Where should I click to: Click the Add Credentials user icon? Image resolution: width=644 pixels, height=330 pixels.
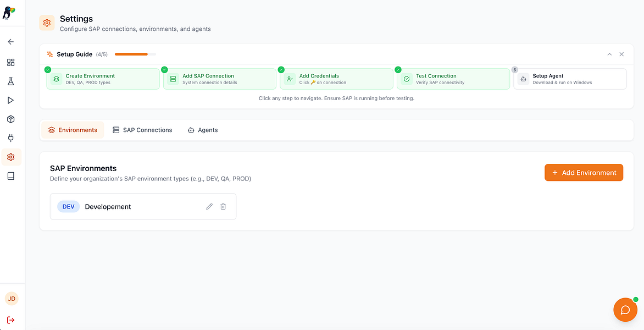(290, 79)
